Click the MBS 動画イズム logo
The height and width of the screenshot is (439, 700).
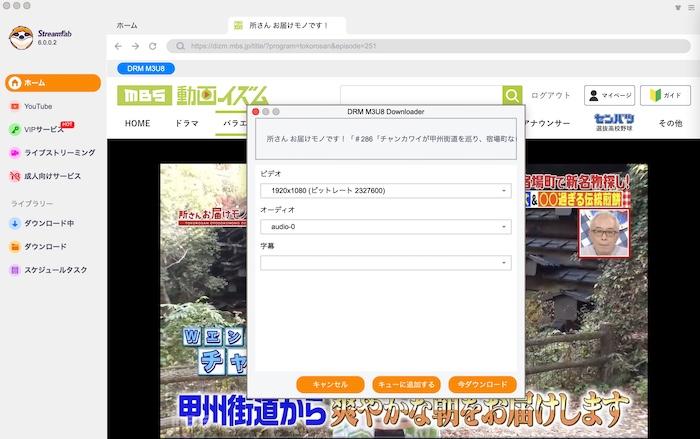pos(193,95)
